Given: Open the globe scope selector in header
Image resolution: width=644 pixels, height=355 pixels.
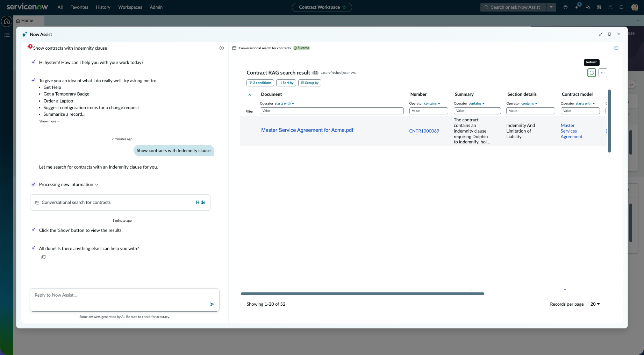Looking at the screenshot, I should [x=565, y=7].
